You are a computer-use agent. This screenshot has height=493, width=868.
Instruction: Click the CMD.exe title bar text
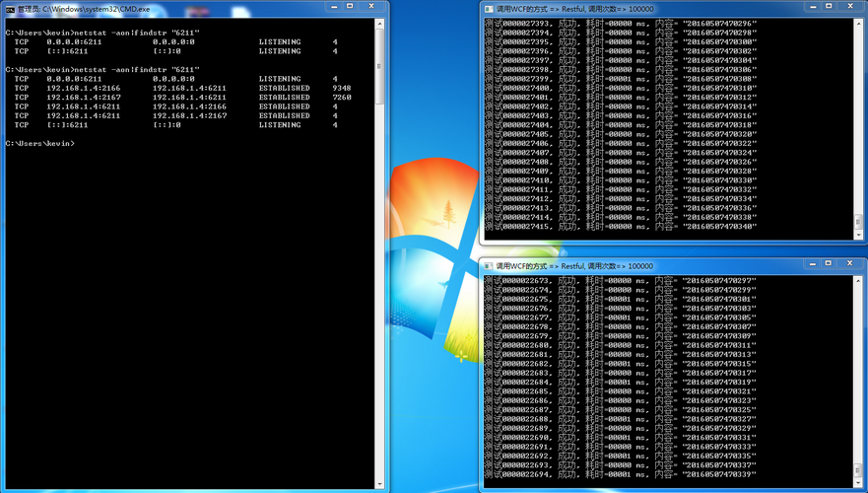pos(84,9)
